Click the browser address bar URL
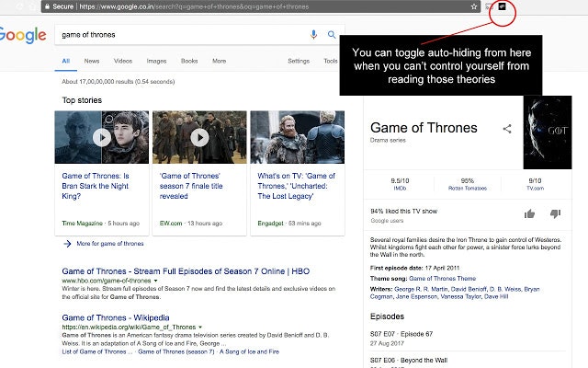 click(194, 6)
